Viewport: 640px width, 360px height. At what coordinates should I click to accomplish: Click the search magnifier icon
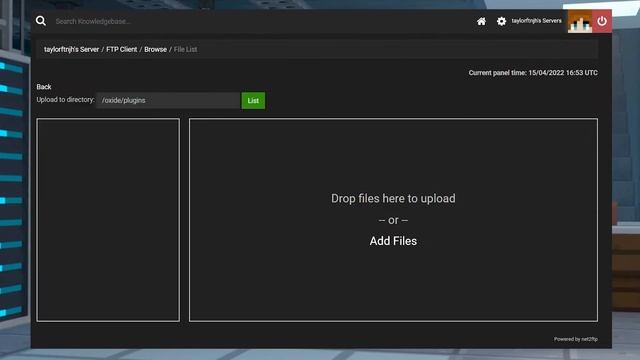(x=41, y=21)
